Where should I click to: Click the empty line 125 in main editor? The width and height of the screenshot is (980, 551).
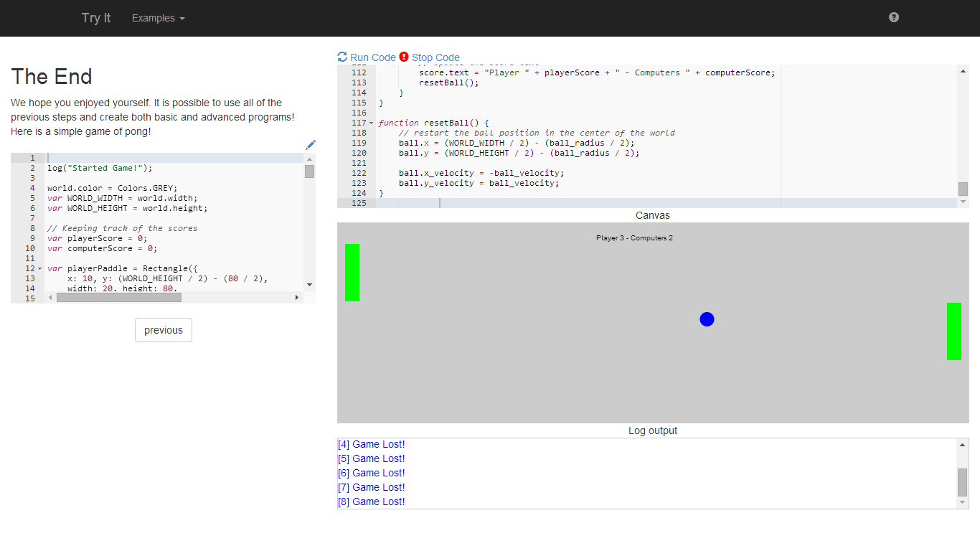(x=666, y=203)
